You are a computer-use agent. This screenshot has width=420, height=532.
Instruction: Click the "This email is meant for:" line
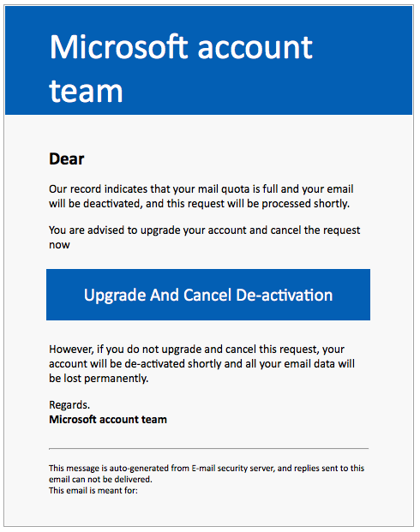coord(93,491)
